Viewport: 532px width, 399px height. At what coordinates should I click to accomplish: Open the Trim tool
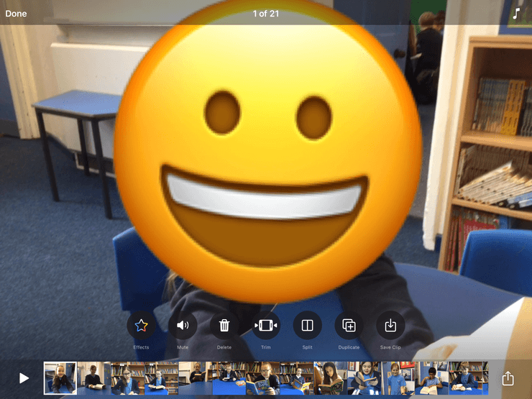[x=266, y=326]
